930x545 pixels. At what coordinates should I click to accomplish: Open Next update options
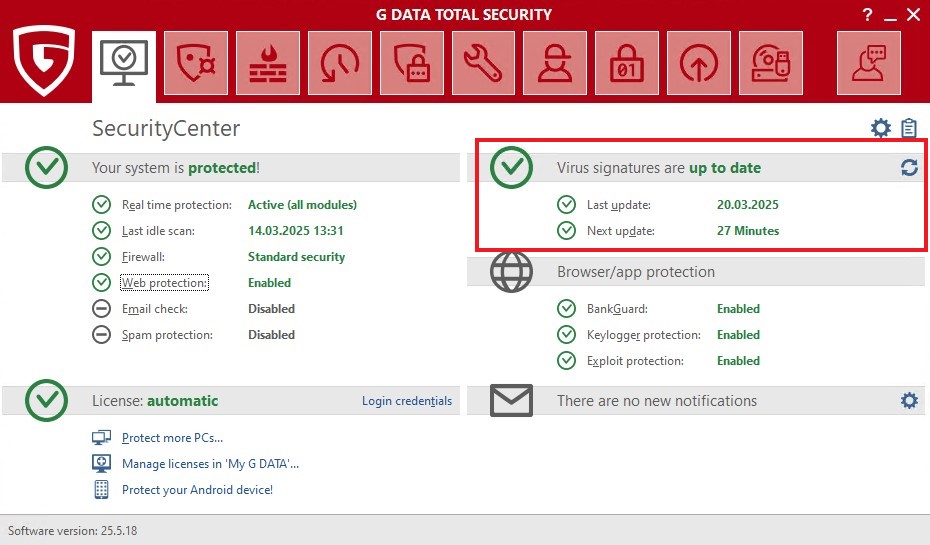point(620,231)
